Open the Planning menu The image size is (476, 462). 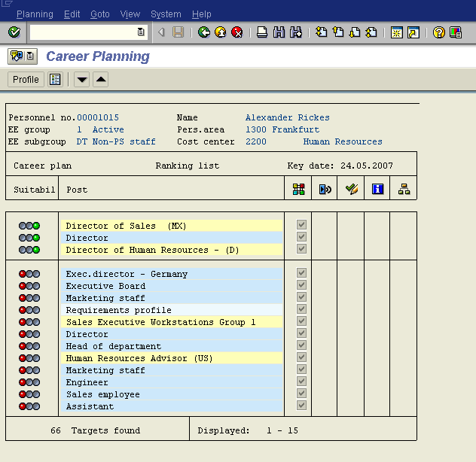pyautogui.click(x=35, y=14)
